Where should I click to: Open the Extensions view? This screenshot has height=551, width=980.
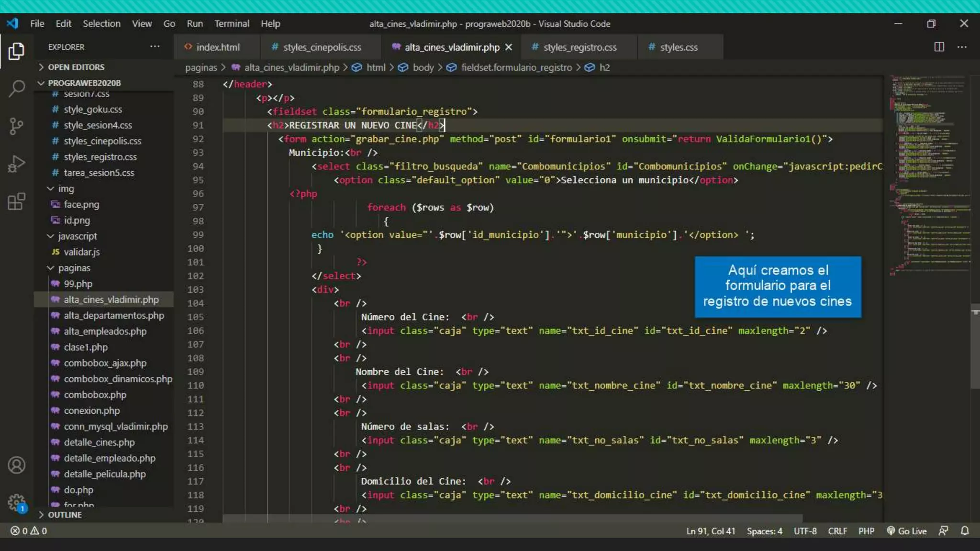16,201
